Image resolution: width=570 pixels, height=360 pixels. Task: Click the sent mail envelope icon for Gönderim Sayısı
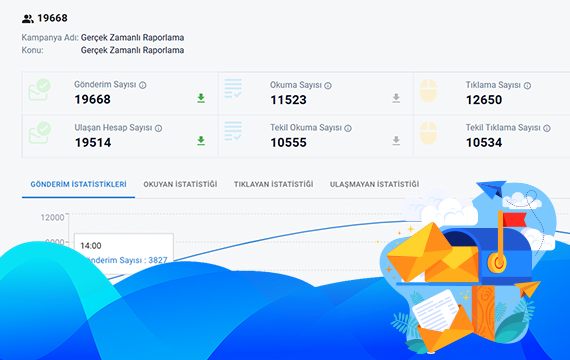40,89
